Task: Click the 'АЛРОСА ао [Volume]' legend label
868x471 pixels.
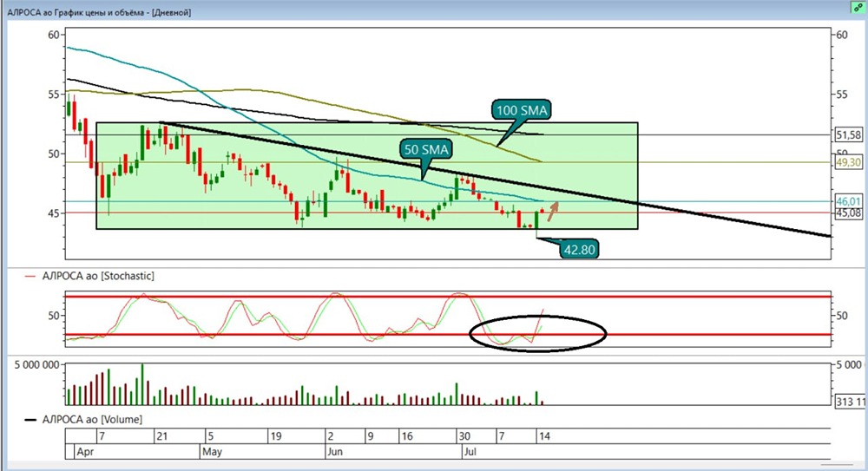Action: tap(92, 420)
